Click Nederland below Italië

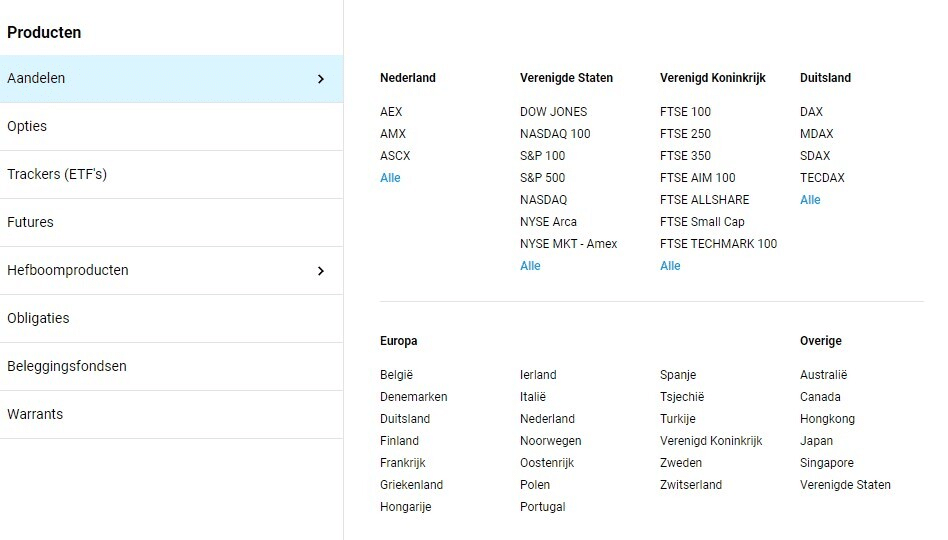pos(547,418)
